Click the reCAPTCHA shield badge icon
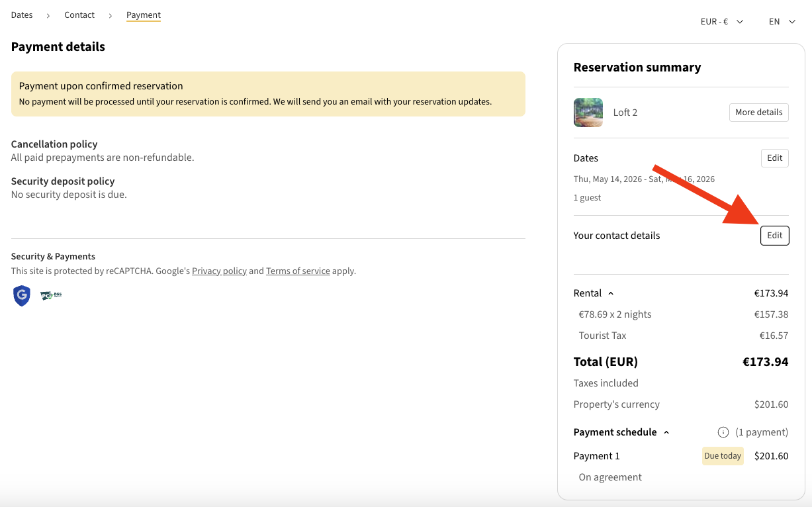This screenshot has width=812, height=507. click(x=22, y=295)
